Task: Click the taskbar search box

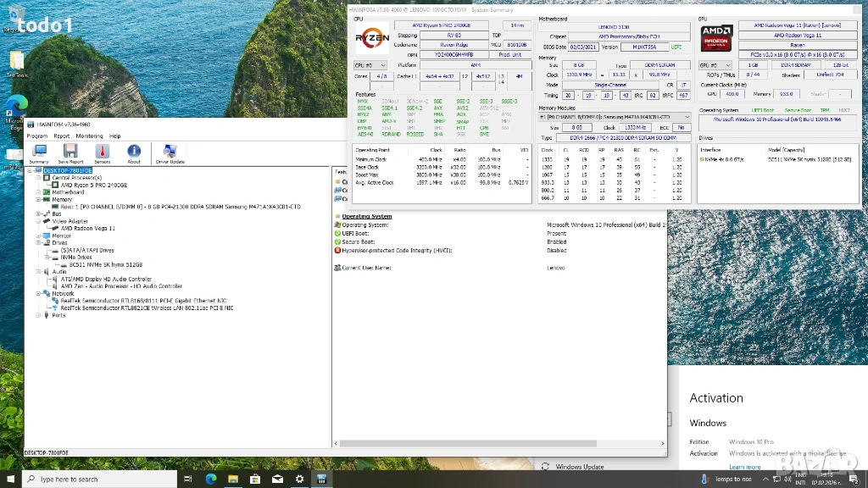Action: coord(99,479)
